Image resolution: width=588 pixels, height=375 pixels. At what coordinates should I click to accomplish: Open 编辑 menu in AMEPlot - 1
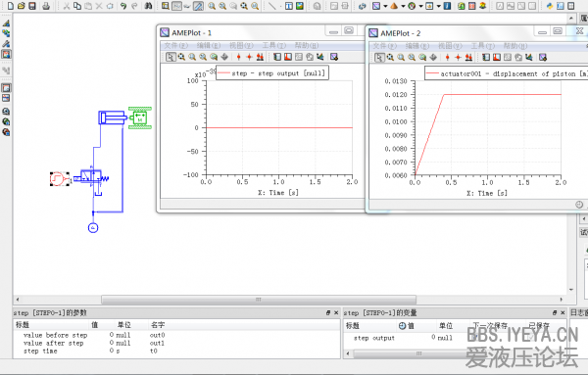(x=209, y=45)
